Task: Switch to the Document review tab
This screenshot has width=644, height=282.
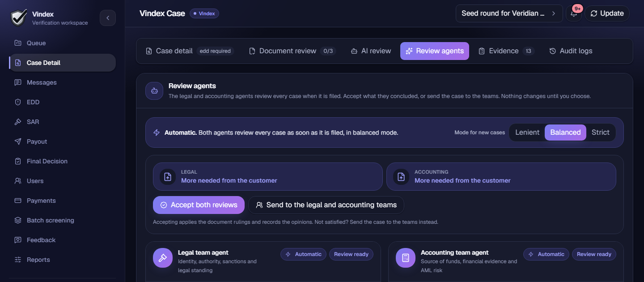Action: 292,51
